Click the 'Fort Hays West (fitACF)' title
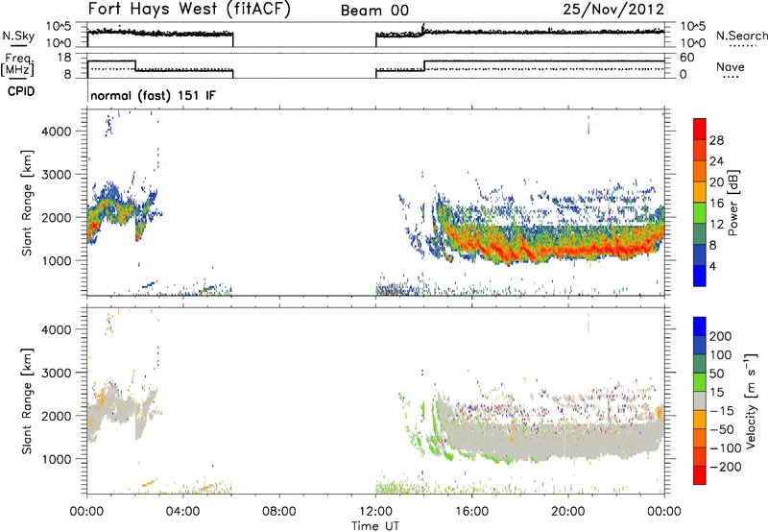 189,10
